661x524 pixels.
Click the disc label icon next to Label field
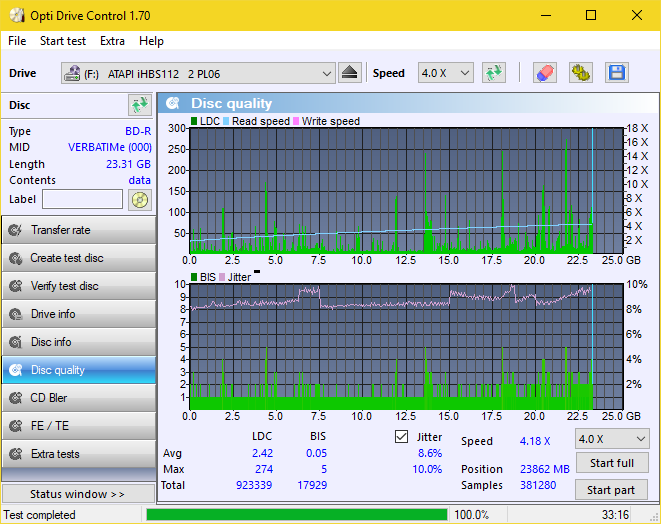(x=140, y=200)
